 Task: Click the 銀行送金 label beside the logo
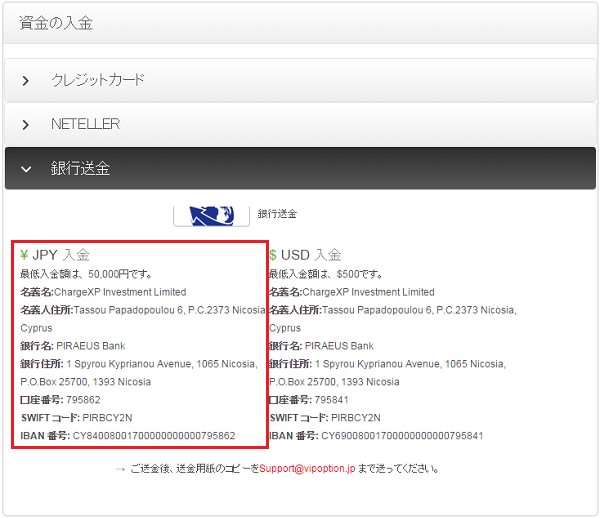pyautogui.click(x=277, y=213)
